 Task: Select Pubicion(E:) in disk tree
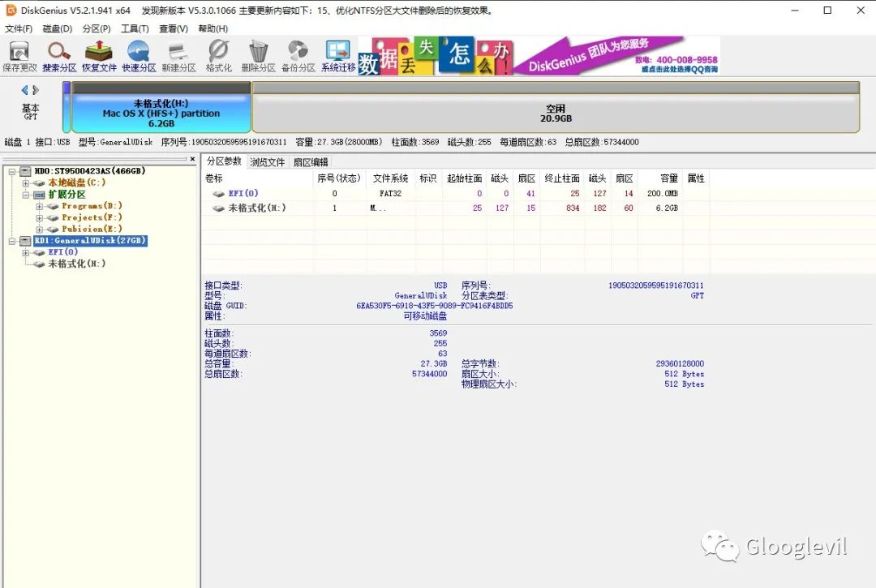92,229
